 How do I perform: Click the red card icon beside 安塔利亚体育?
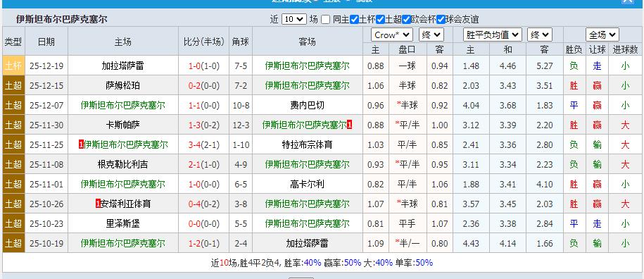98,204
